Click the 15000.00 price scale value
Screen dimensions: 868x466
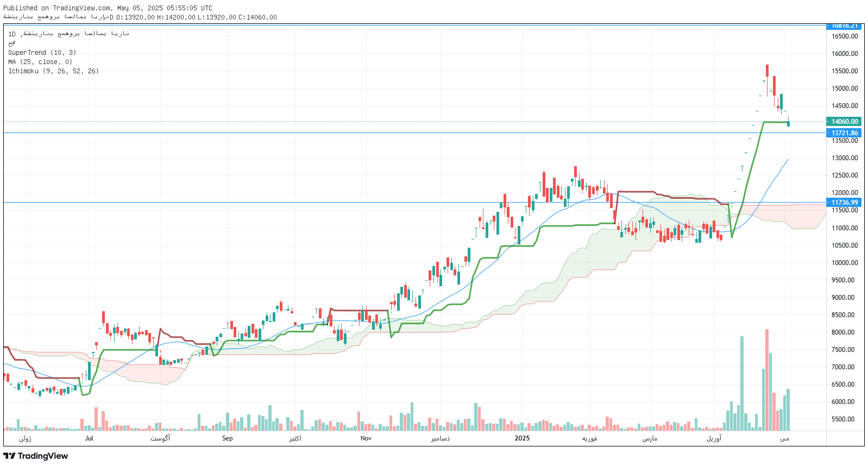(845, 89)
